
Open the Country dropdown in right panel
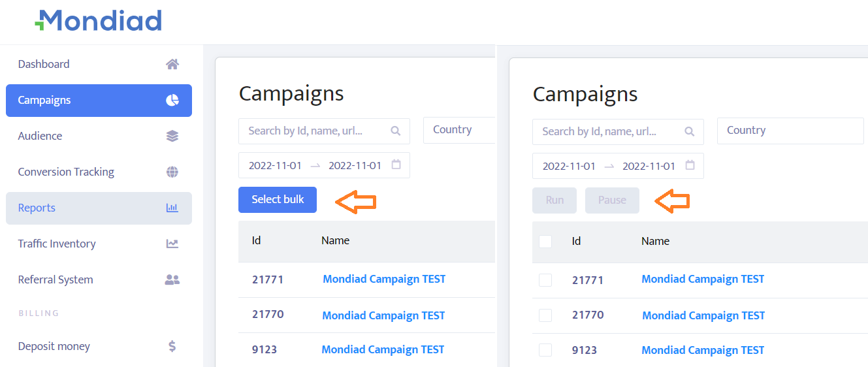790,131
